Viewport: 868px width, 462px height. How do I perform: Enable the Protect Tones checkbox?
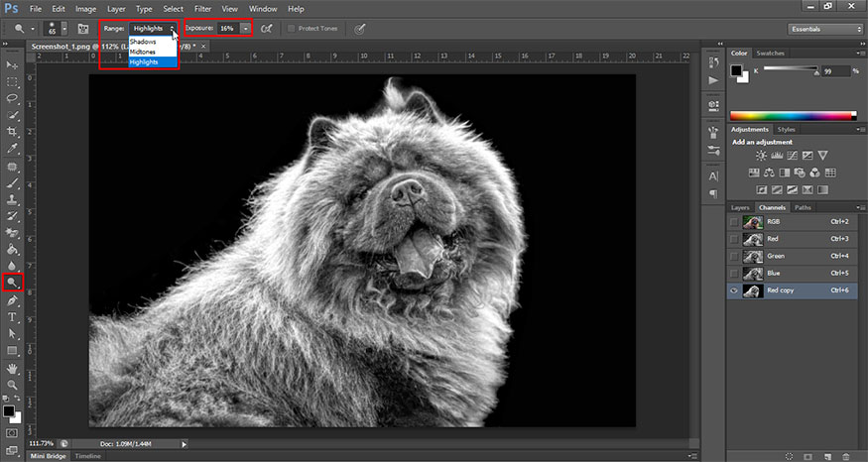[x=291, y=28]
